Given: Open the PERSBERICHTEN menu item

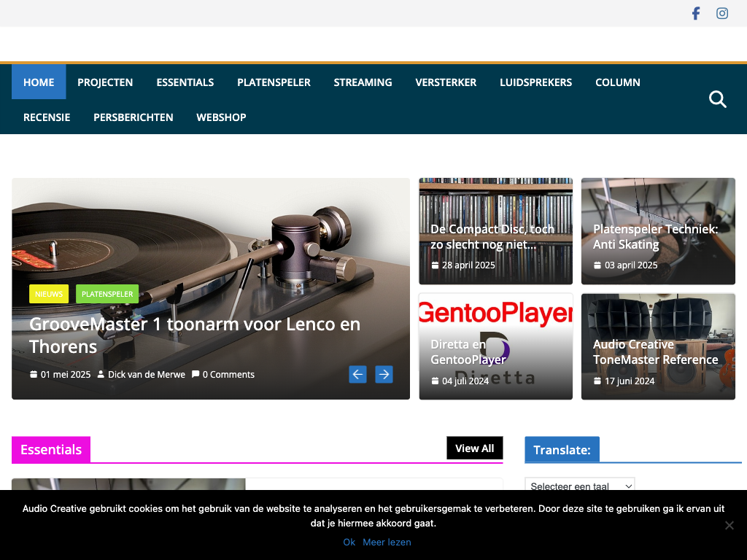Looking at the screenshot, I should point(133,117).
